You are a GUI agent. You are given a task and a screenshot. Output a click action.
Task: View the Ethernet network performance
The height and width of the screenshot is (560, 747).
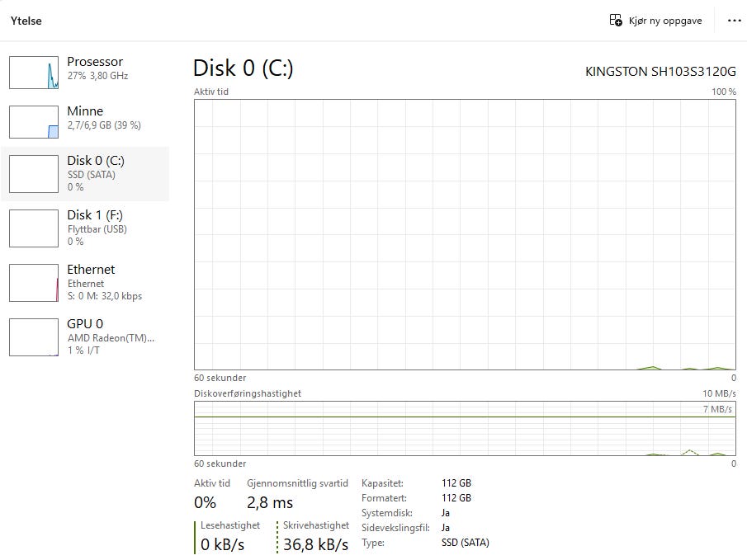pos(85,282)
